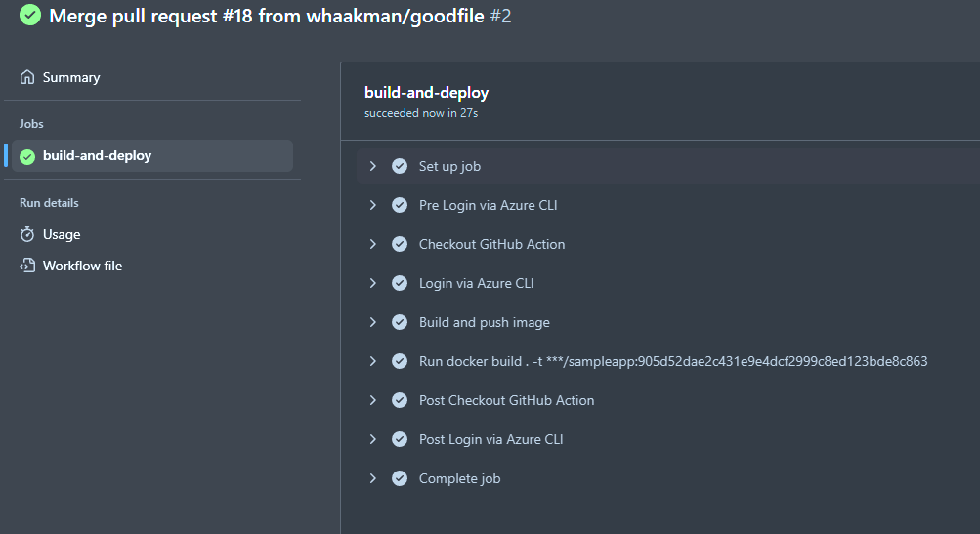Expand the Post Checkout GitHub Action chevron
The image size is (980, 534).
373,400
